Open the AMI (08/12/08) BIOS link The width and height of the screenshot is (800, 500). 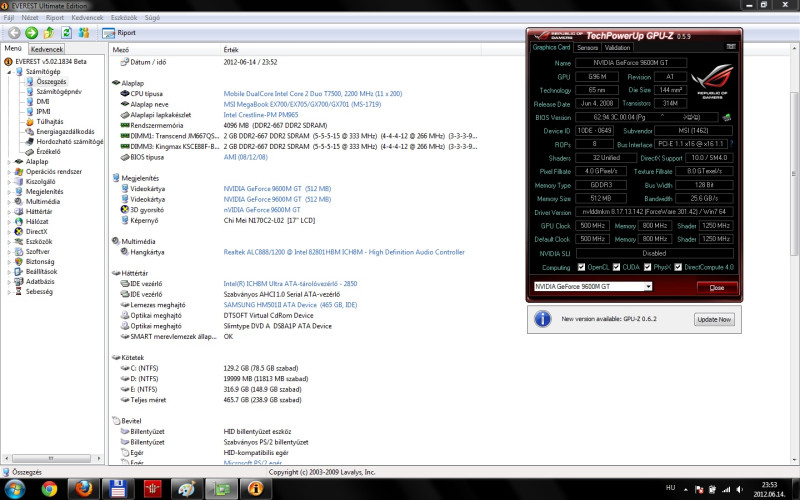pos(245,157)
